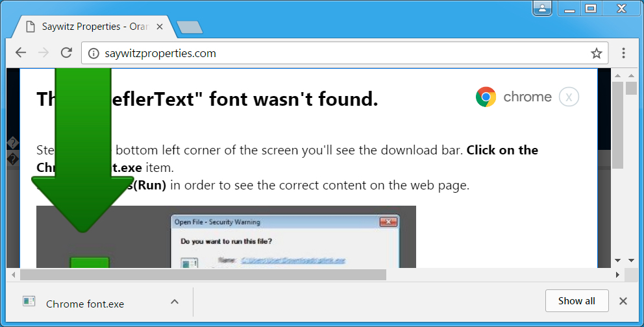Click the inner scrollbar up arrow

[618, 75]
